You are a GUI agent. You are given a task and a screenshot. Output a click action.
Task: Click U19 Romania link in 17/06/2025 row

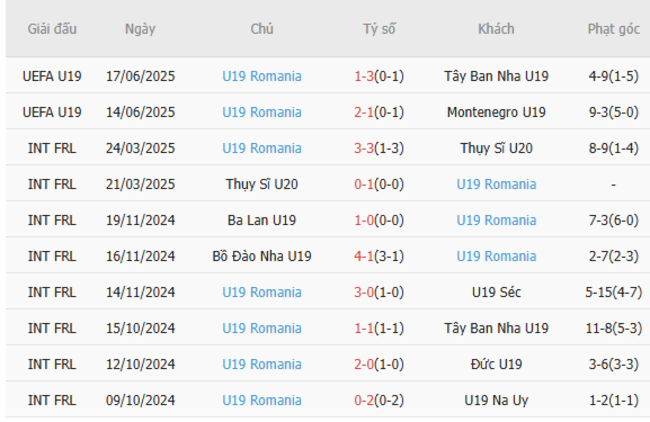point(262,76)
